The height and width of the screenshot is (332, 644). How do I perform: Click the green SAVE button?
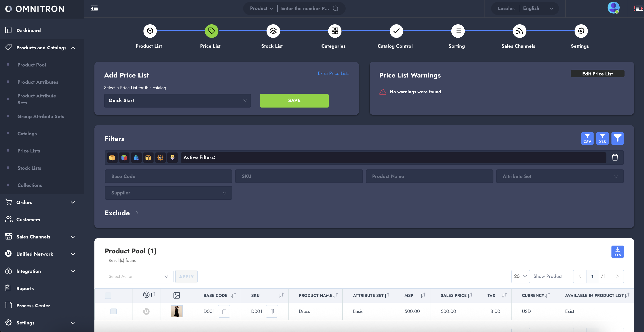pyautogui.click(x=294, y=101)
